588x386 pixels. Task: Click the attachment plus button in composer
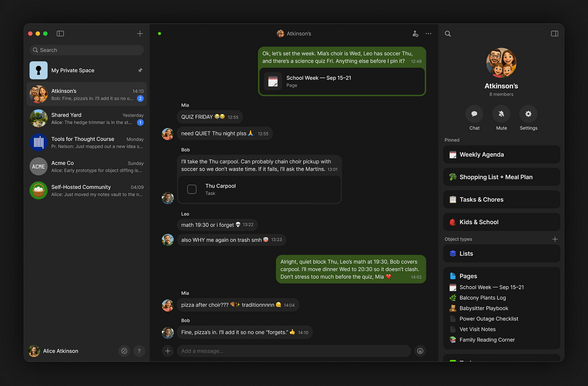click(x=168, y=351)
